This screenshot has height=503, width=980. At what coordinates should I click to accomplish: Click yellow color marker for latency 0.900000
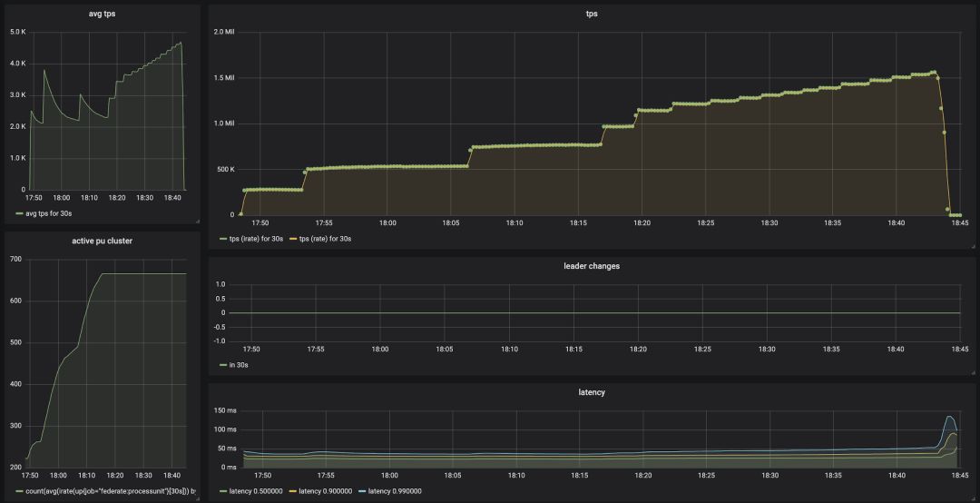pyautogui.click(x=292, y=491)
